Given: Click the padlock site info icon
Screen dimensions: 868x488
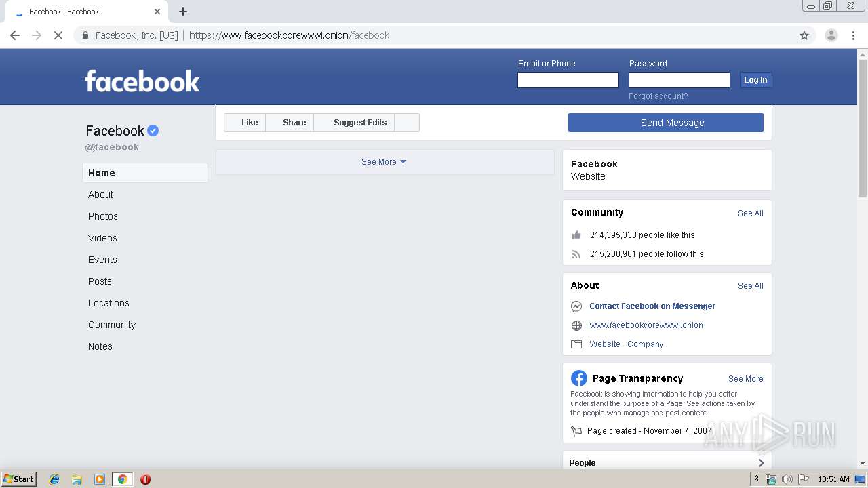Looking at the screenshot, I should (85, 35).
